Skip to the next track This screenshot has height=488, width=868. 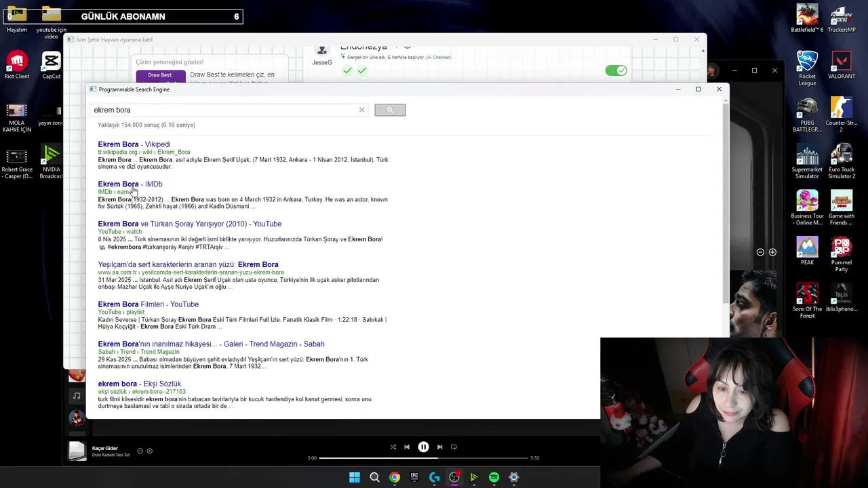(439, 447)
